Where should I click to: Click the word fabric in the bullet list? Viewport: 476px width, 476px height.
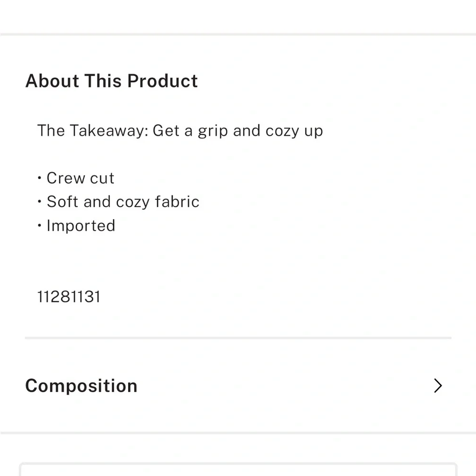(x=177, y=201)
